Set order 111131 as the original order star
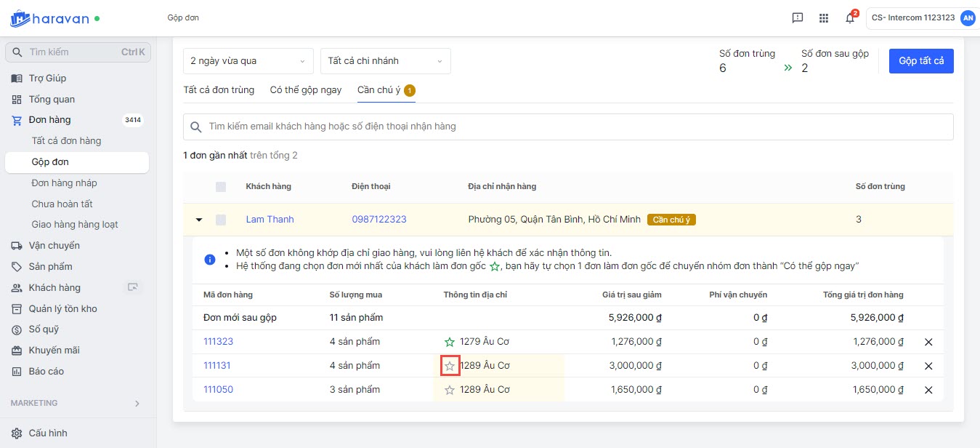Screen dimensions: 980x448 450,366
